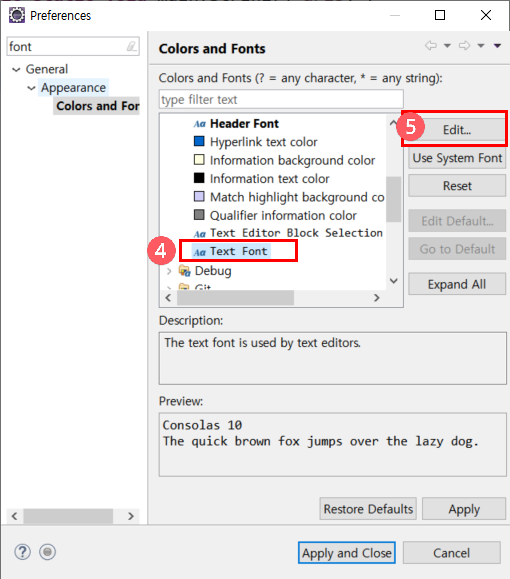Screen dimensions: 510x579
Task: Collapse the Appearance tree node
Action: point(31,88)
